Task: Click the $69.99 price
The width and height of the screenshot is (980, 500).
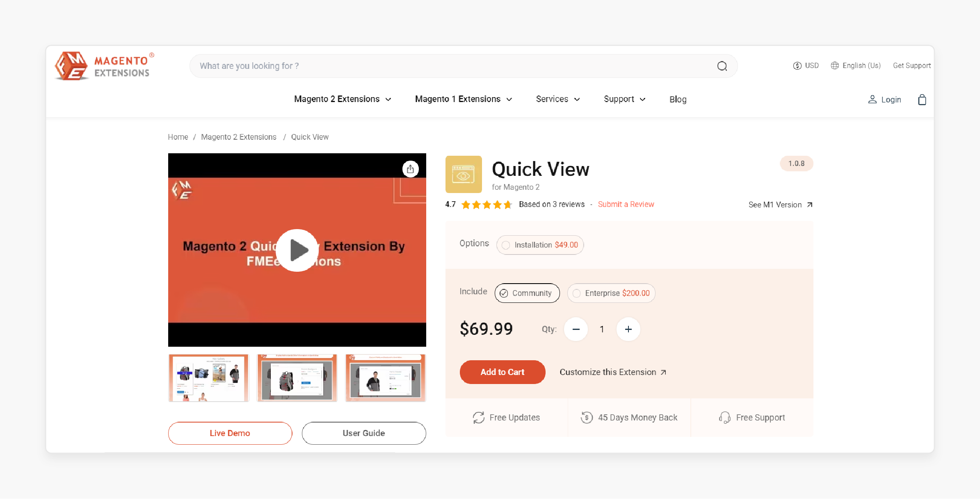Action: tap(486, 329)
